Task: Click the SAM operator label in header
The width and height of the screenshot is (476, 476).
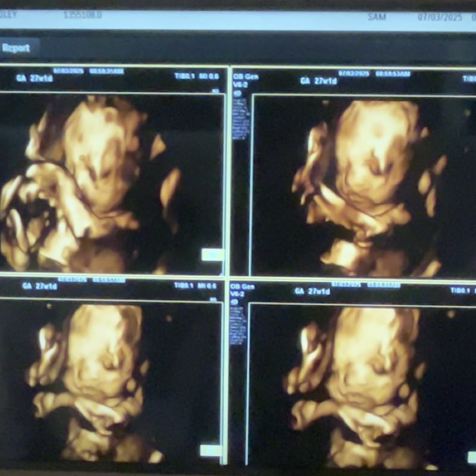Action: pos(377,17)
